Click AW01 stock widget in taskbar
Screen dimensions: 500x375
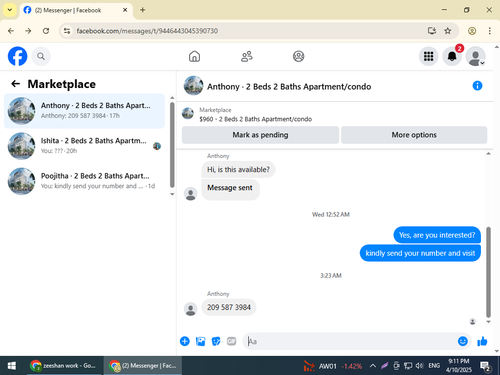pos(333,366)
